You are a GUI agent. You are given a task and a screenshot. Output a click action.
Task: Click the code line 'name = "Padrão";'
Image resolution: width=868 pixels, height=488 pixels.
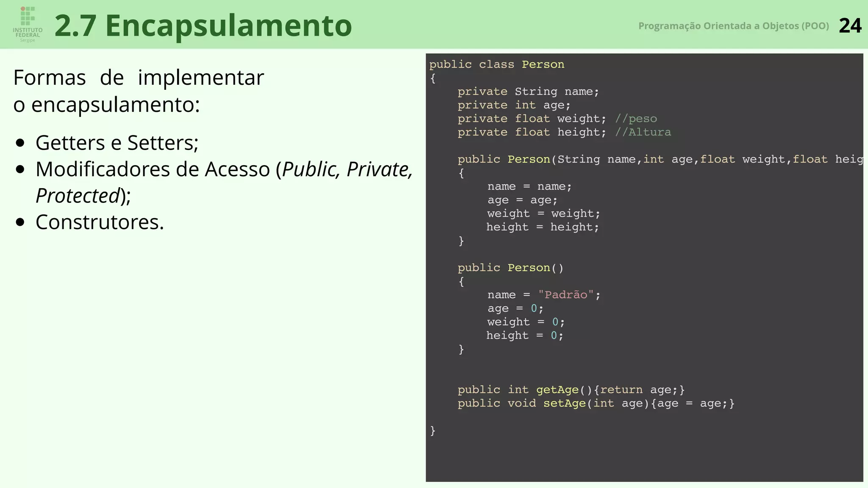pyautogui.click(x=544, y=295)
